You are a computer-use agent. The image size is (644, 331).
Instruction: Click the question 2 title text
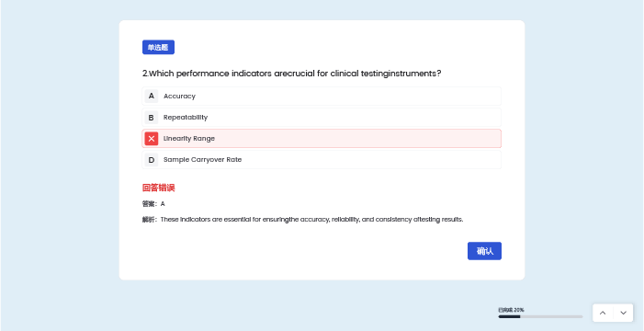tap(291, 74)
